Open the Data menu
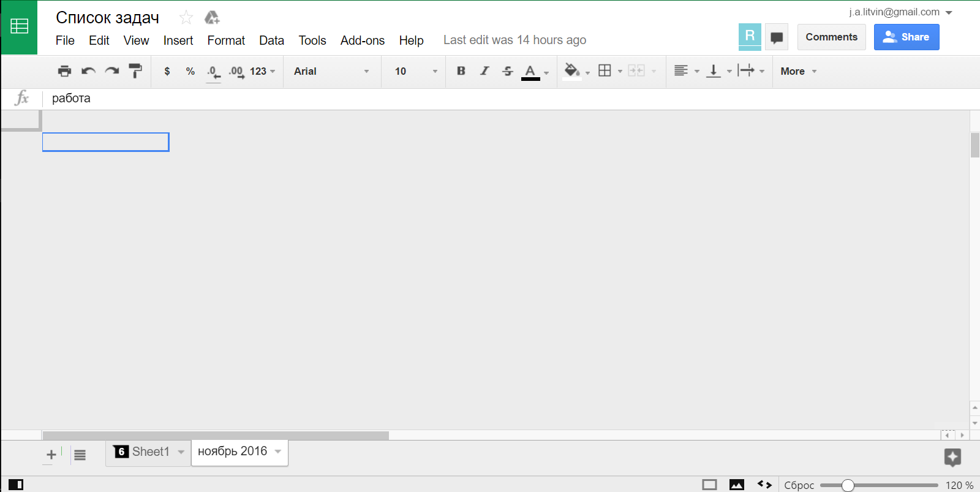 click(x=271, y=40)
